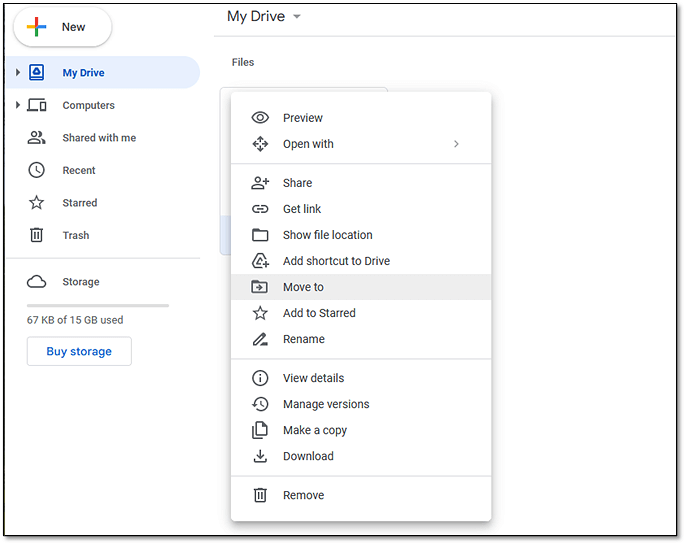Viewport: 686px width, 545px height.
Task: Click the Add shortcut to Drive icon
Action: pos(260,261)
